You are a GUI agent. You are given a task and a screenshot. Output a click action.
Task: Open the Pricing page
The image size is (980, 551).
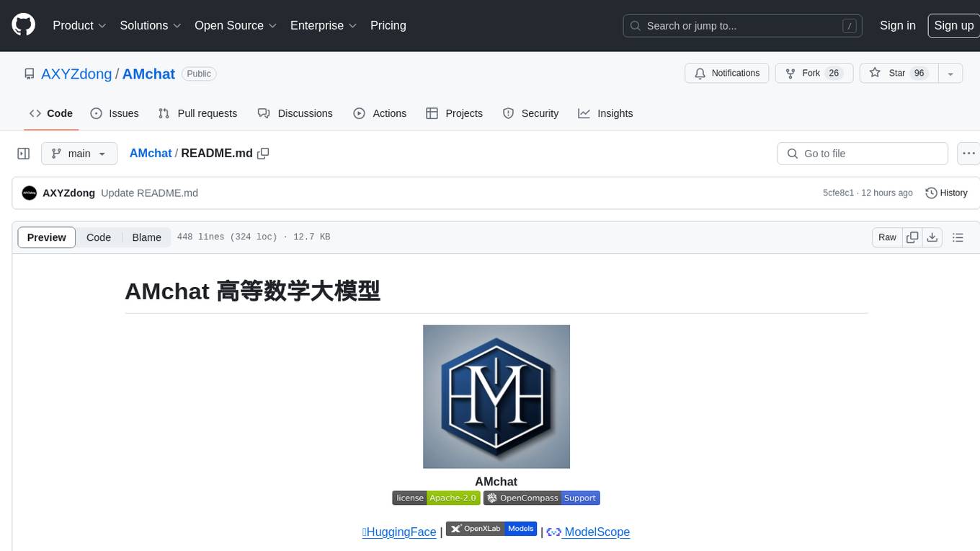[x=388, y=25]
